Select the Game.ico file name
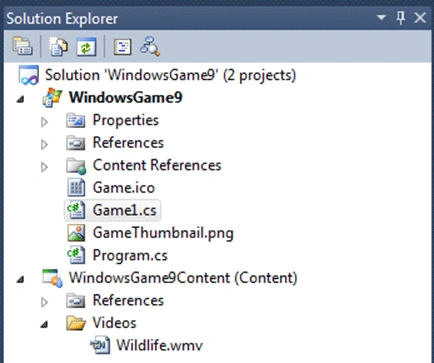434x363 pixels. click(x=124, y=188)
